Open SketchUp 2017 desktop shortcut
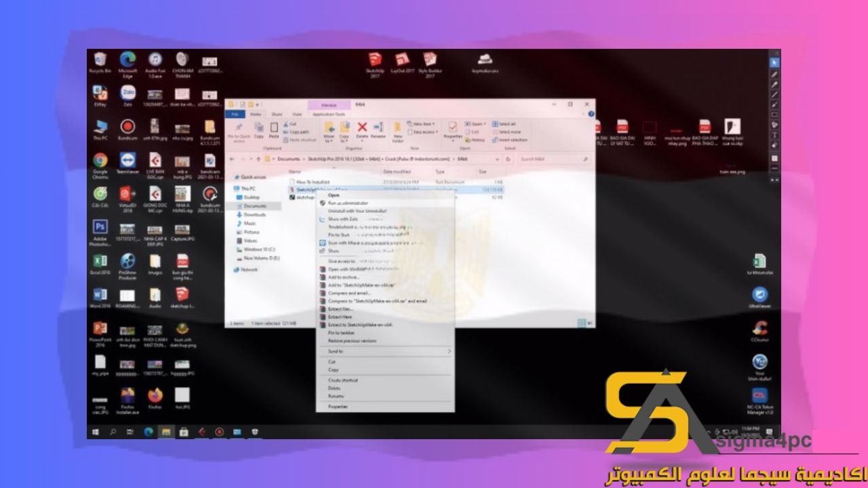Image resolution: width=868 pixels, height=488 pixels. 374,65
